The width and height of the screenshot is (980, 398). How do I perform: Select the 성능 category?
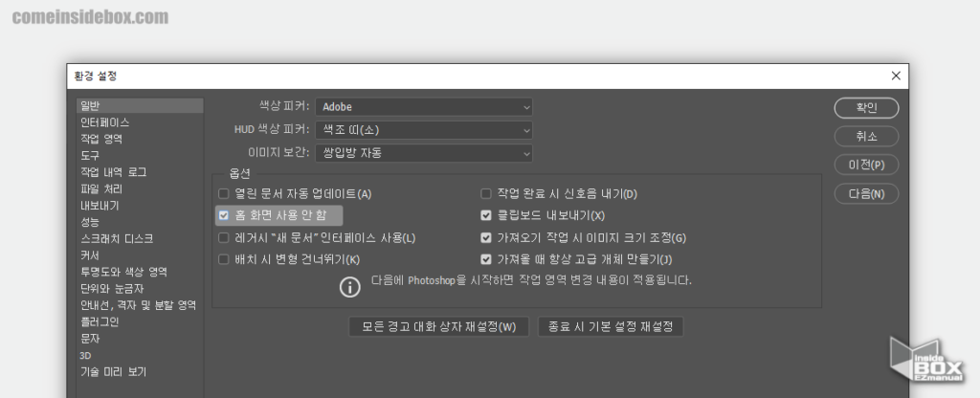[90, 222]
